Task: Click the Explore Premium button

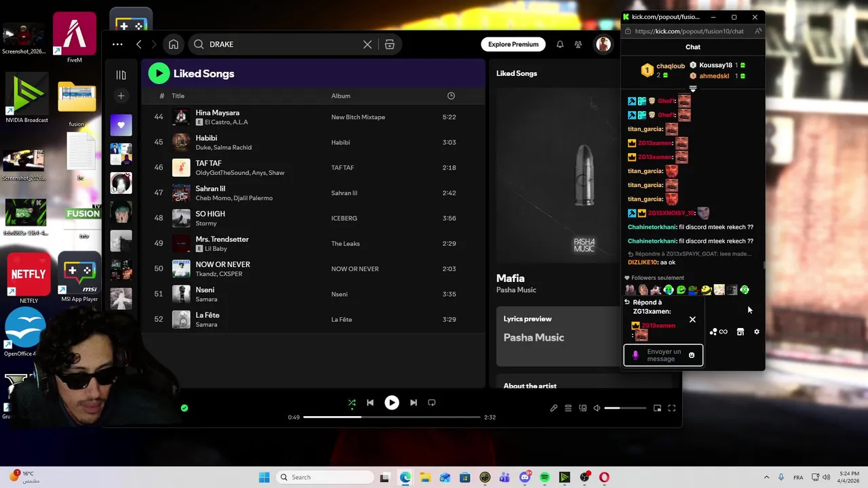Action: click(x=513, y=44)
